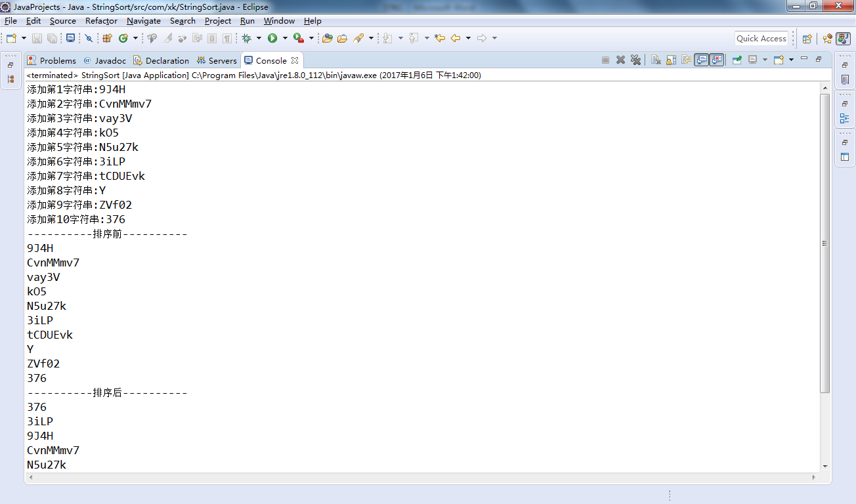
Task: Open the Project menu
Action: coord(218,21)
